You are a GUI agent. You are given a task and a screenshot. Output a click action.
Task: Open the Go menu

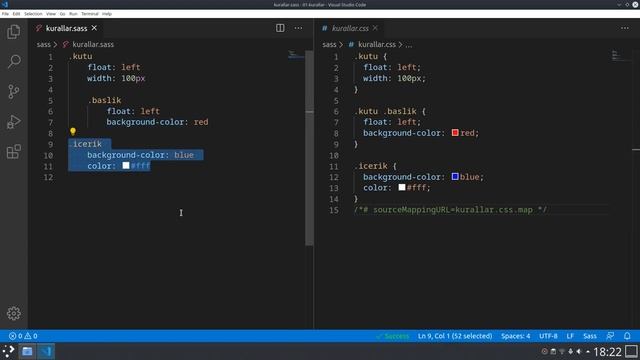coord(62,14)
